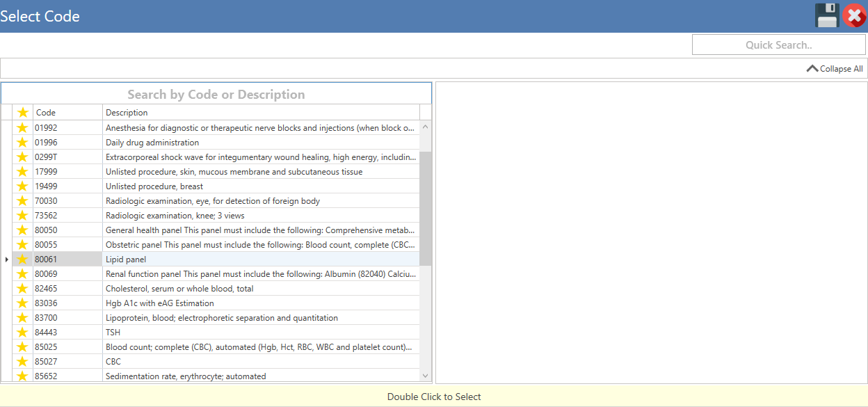Close the Select Code dialog with red X
Screen dimensions: 868x407
click(x=854, y=15)
